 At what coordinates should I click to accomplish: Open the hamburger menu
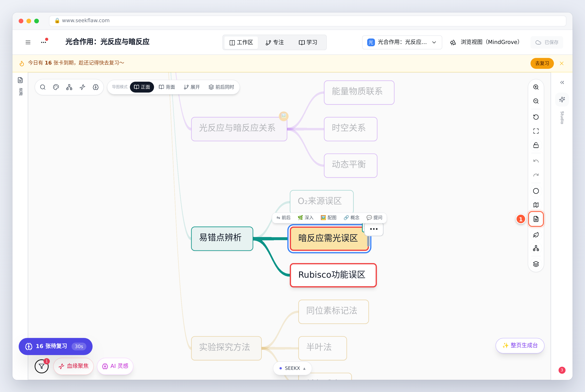point(28,42)
